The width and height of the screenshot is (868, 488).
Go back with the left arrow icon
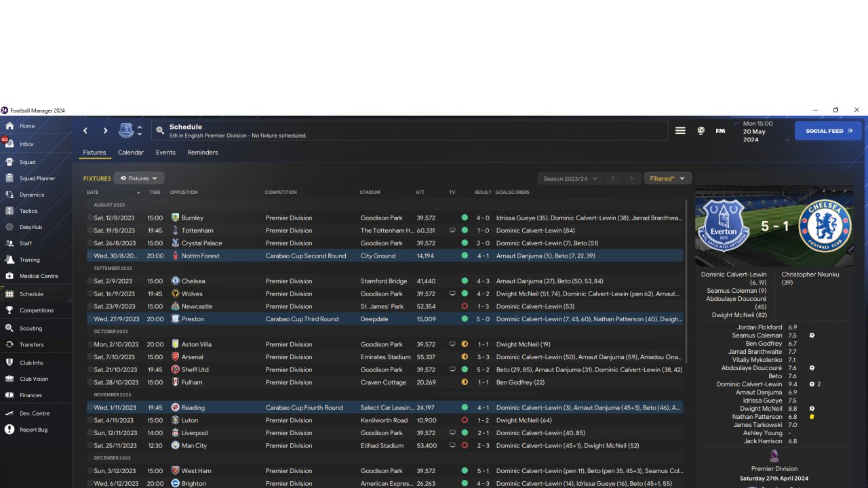(85, 131)
